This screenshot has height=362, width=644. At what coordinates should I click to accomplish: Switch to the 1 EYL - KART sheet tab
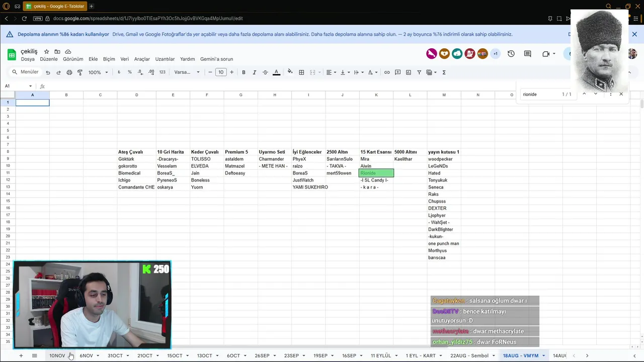click(421, 355)
